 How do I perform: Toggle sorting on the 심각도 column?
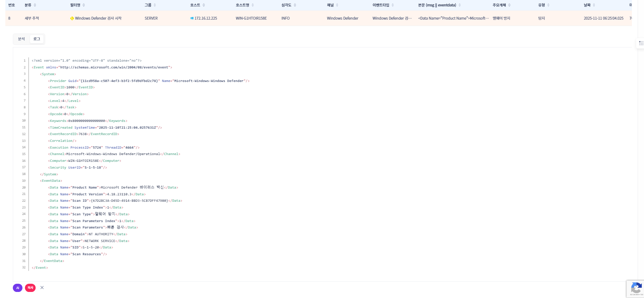click(x=295, y=5)
